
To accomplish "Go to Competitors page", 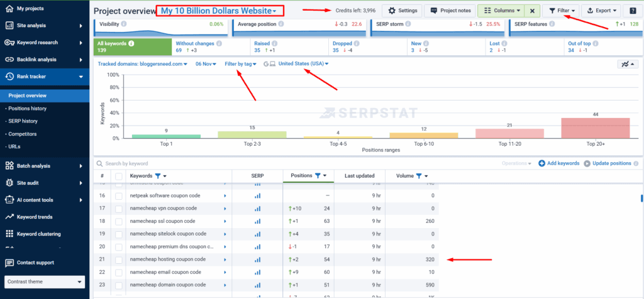I will click(22, 134).
